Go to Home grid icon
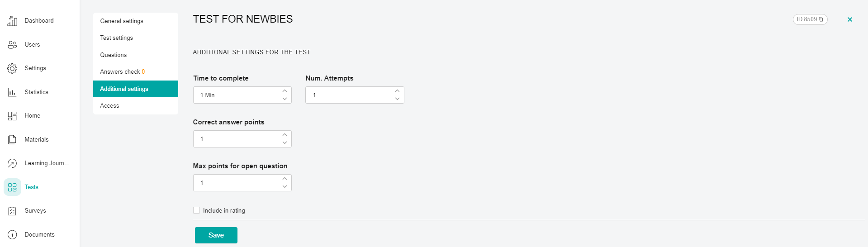Image resolution: width=868 pixels, height=247 pixels. pyautogui.click(x=12, y=116)
